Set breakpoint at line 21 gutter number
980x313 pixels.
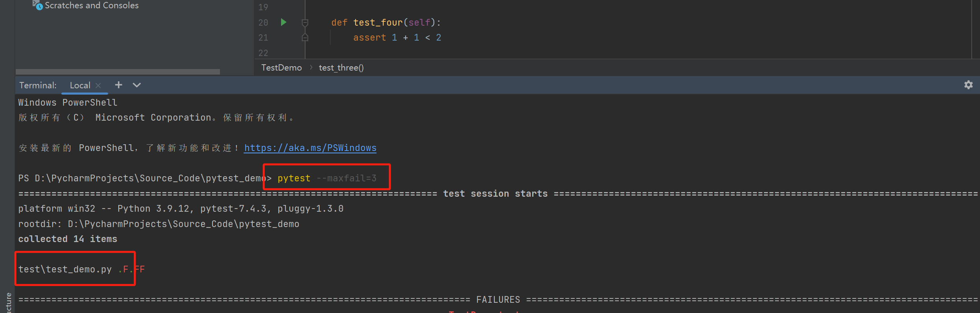[x=263, y=37]
